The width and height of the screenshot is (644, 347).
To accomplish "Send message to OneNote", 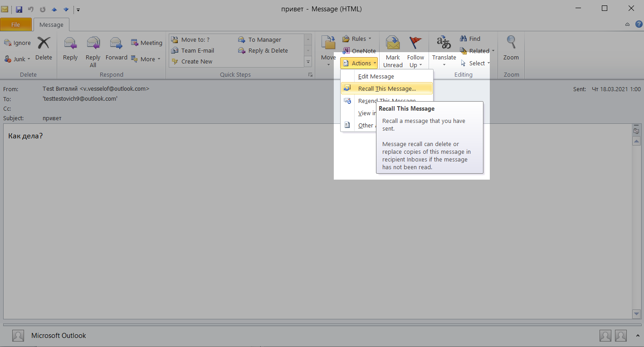I will coord(359,51).
